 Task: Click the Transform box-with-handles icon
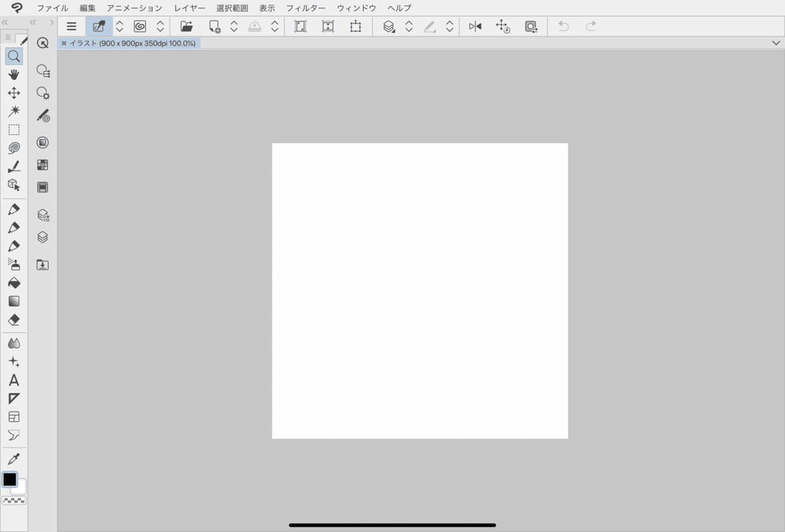[x=355, y=27]
